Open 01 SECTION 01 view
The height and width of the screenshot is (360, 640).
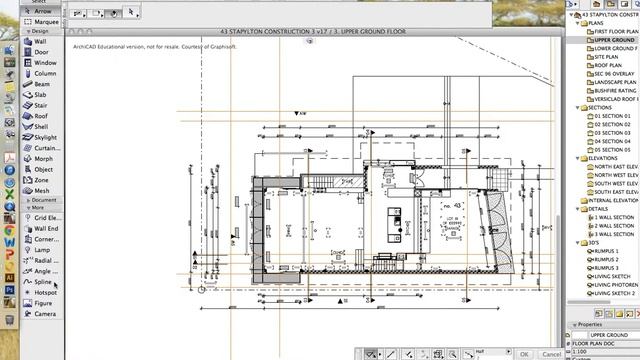[x=609, y=116]
